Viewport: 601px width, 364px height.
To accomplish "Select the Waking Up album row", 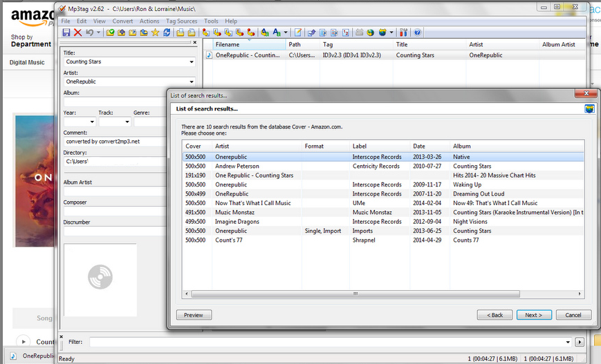I will point(383,184).
